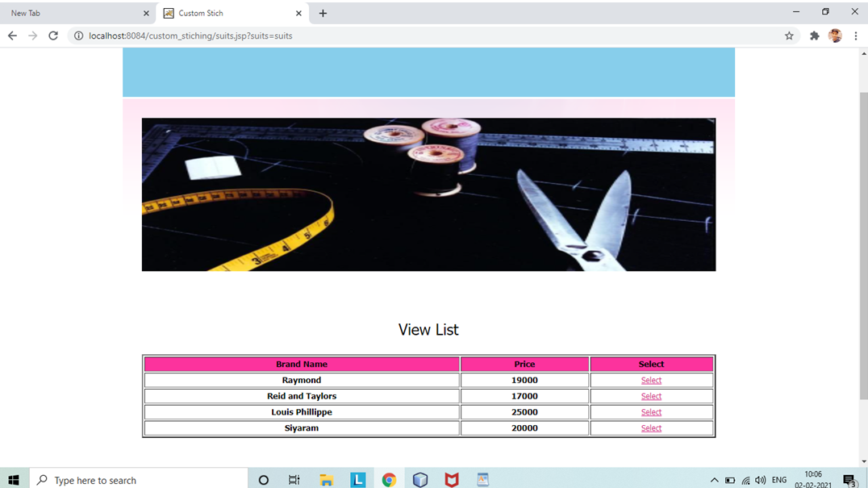The width and height of the screenshot is (868, 488).
Task: Click the page vertical scrollbar thumb
Action: (x=864, y=245)
